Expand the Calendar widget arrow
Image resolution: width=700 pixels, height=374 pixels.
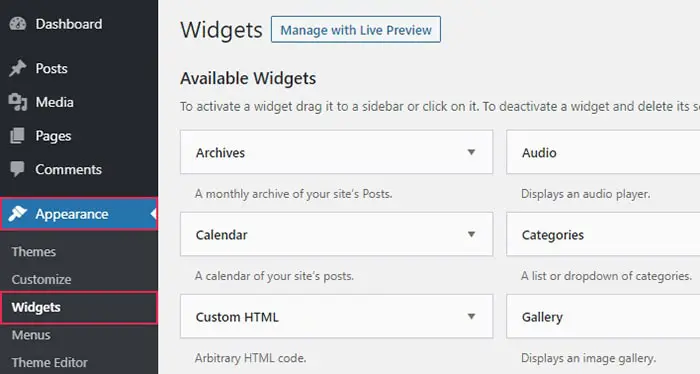click(471, 234)
